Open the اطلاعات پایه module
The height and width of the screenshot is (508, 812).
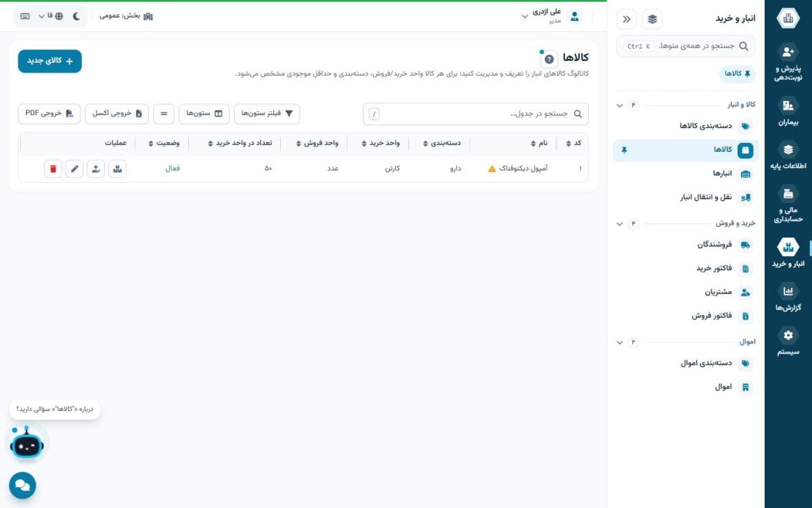click(x=788, y=156)
